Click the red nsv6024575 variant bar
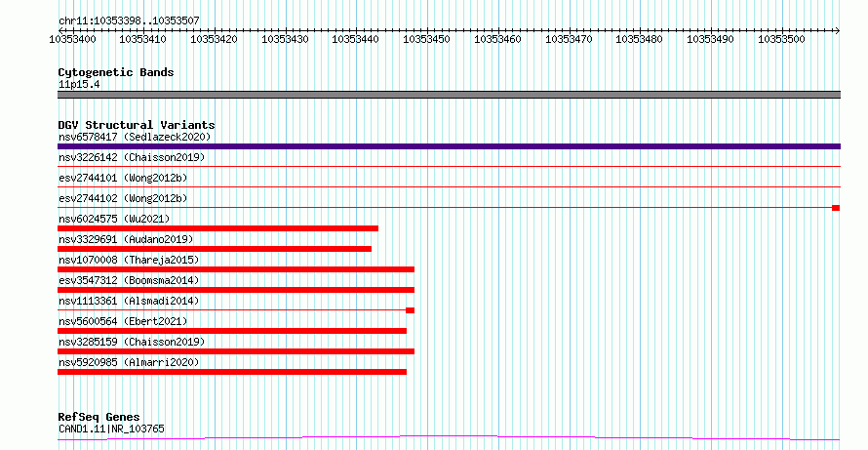Viewport: 868px width, 450px height. coord(218,228)
